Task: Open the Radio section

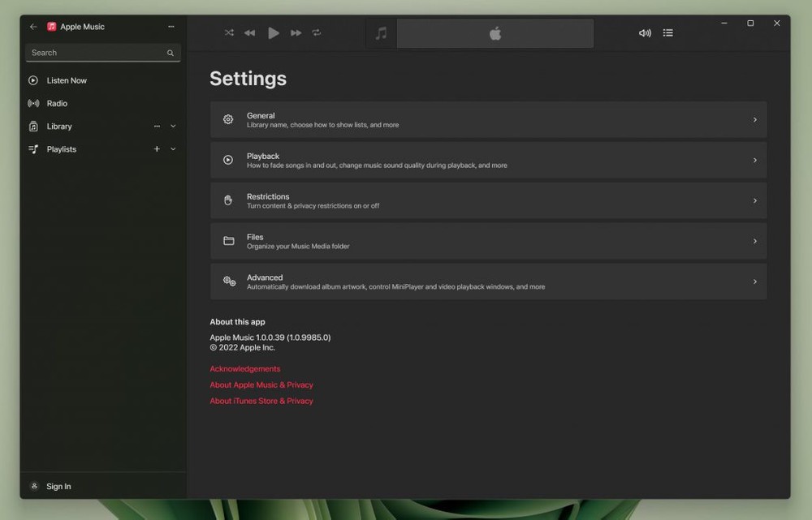Action: 103,104
